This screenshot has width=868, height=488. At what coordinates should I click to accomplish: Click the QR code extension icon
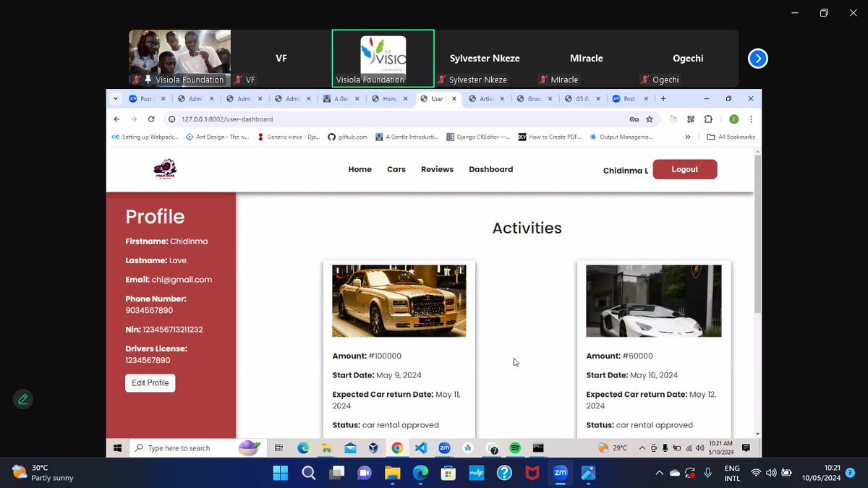pyautogui.click(x=691, y=119)
